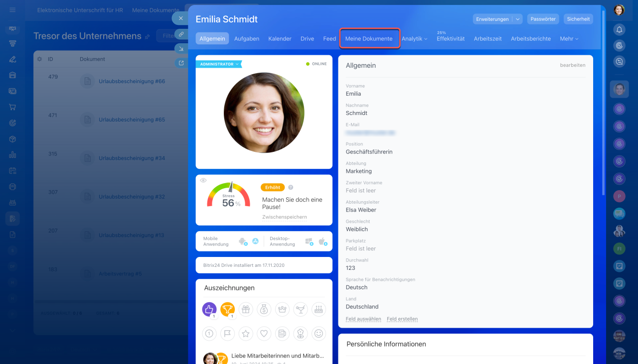Toggle stress level visibility eye icon
Viewport: 638px width, 364px height.
pyautogui.click(x=203, y=180)
